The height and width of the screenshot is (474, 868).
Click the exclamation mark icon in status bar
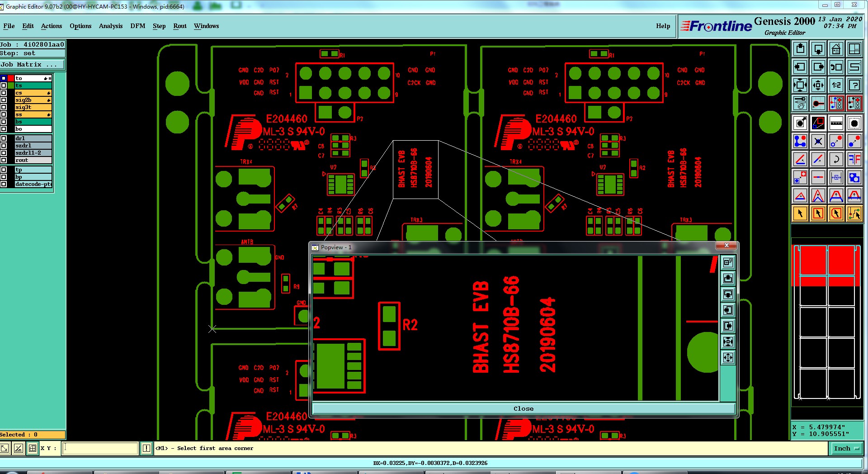coord(146,448)
